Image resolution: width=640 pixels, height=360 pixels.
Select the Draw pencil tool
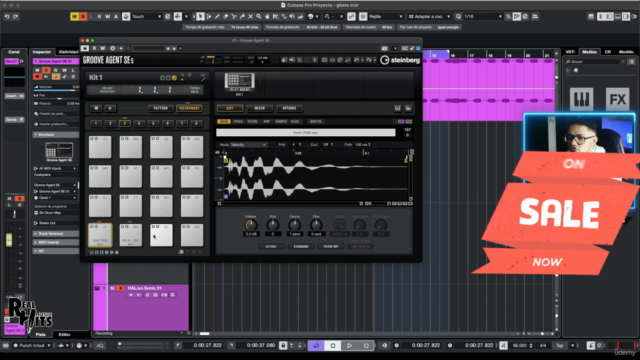pyautogui.click(x=217, y=17)
